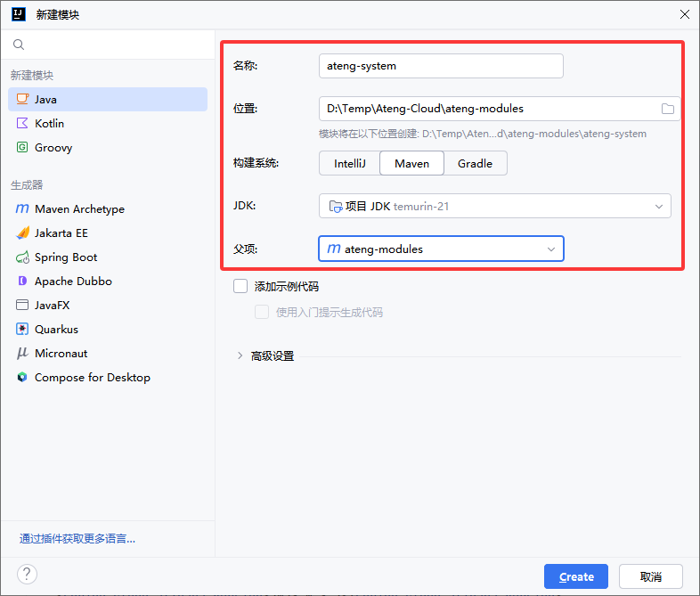The width and height of the screenshot is (700, 596).
Task: Enable the 添加示例代码 checkbox
Action: point(240,286)
